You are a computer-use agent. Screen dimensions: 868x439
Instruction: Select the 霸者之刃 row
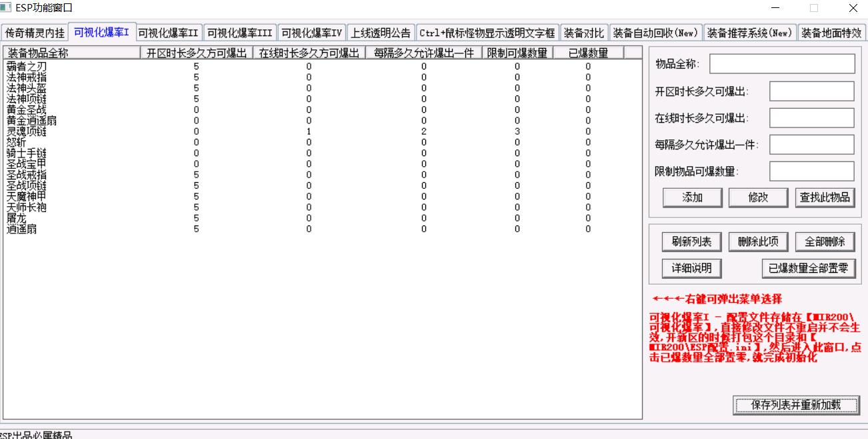tap(323, 67)
